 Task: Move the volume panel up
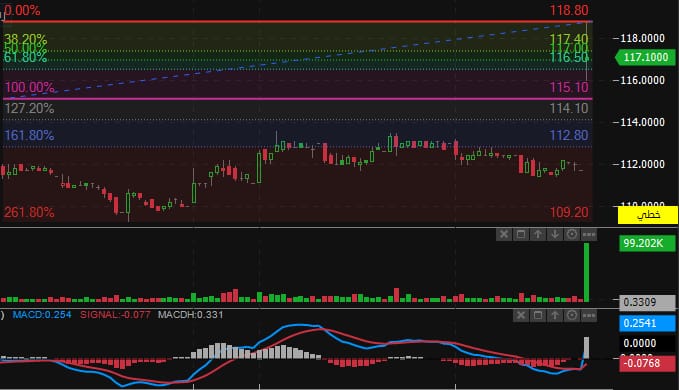pos(538,234)
